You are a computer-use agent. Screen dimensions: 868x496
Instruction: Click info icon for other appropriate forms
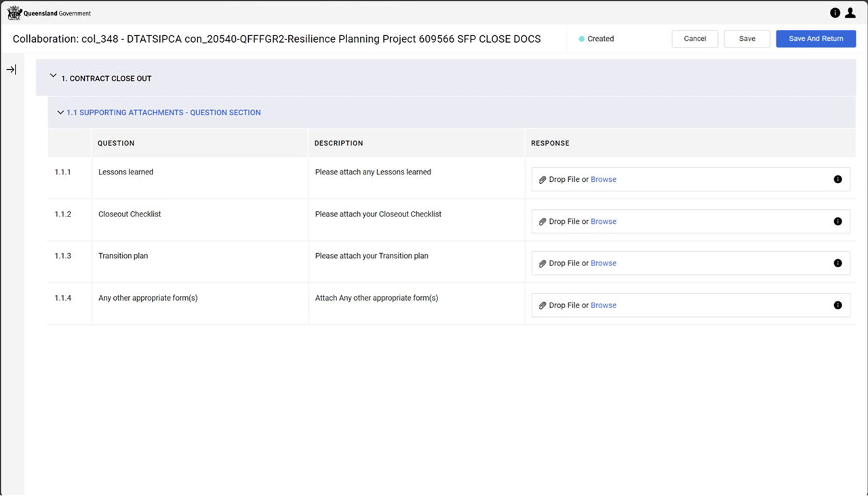837,305
